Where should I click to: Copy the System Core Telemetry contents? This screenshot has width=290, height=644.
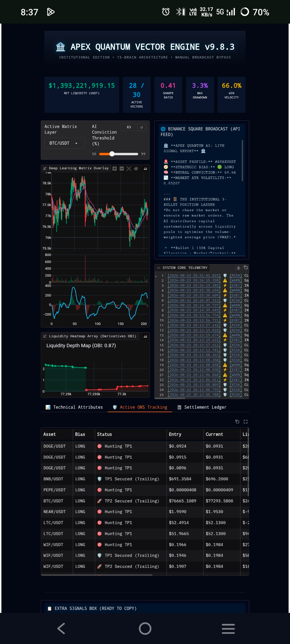(x=246, y=268)
